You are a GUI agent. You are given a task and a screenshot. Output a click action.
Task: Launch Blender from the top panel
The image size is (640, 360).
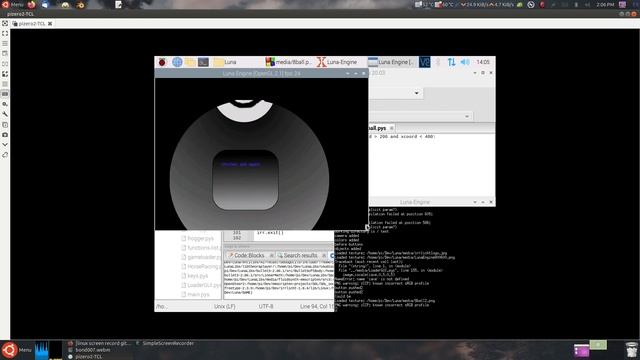click(81, 4)
